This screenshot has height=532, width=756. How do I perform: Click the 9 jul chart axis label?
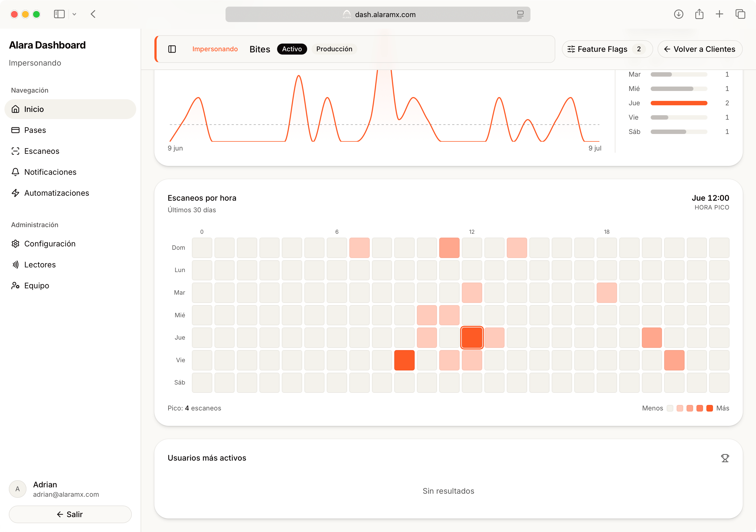coord(595,148)
